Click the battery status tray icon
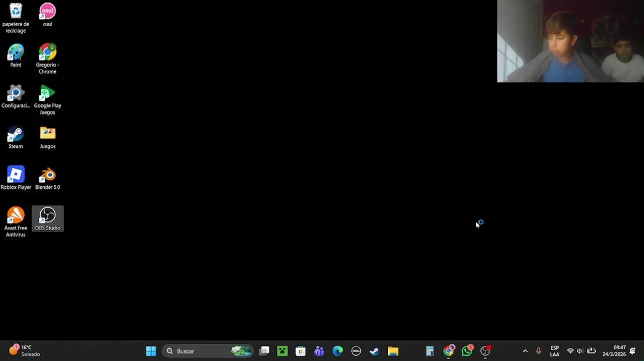Viewport: 644px width, 361px height. (x=592, y=351)
